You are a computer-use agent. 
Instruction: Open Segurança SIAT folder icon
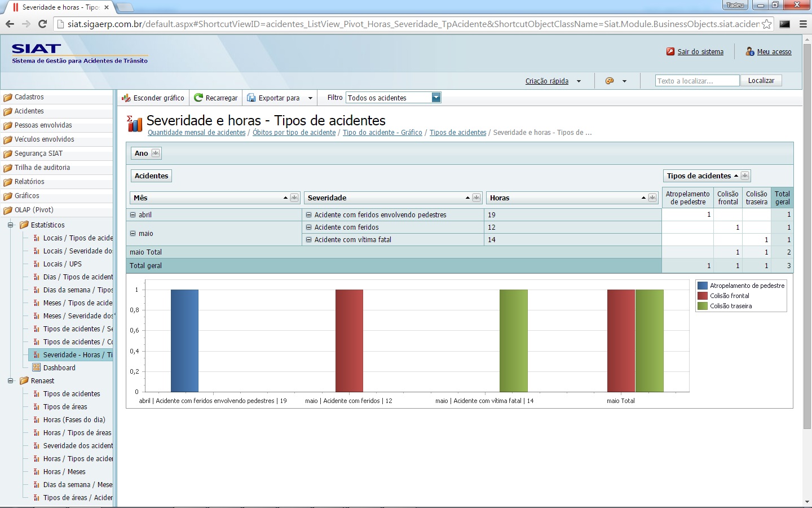point(8,154)
